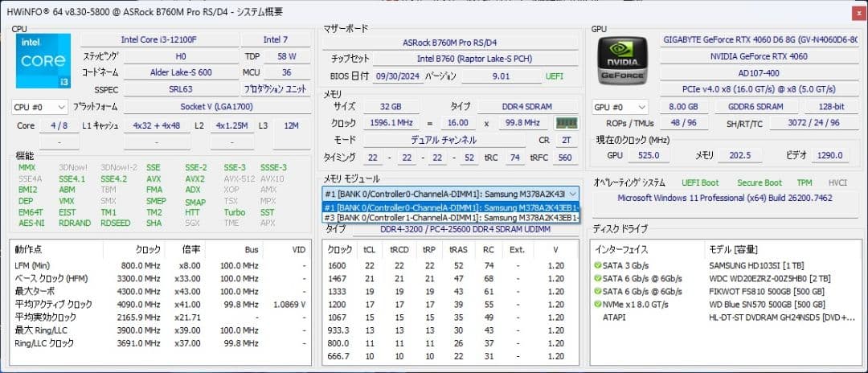The image size is (868, 373).
Task: Click the L3 cache 12M field
Action: pos(292,125)
